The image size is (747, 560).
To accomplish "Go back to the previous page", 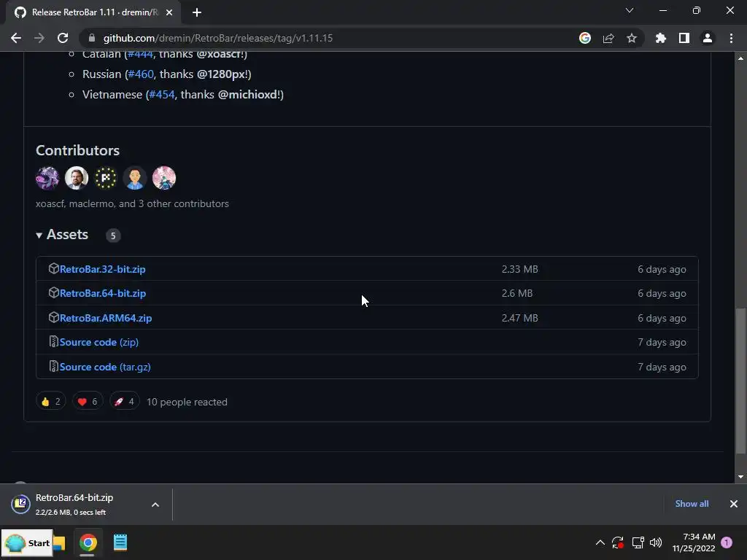I will [x=16, y=38].
